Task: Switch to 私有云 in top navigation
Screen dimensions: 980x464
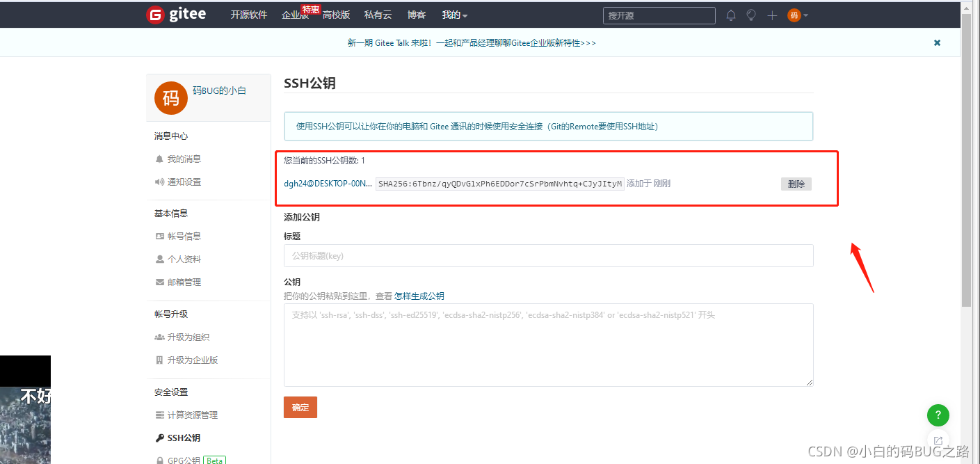Action: click(x=377, y=15)
